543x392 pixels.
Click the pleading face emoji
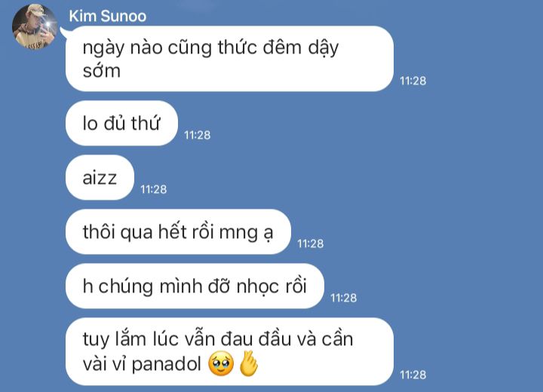221,364
